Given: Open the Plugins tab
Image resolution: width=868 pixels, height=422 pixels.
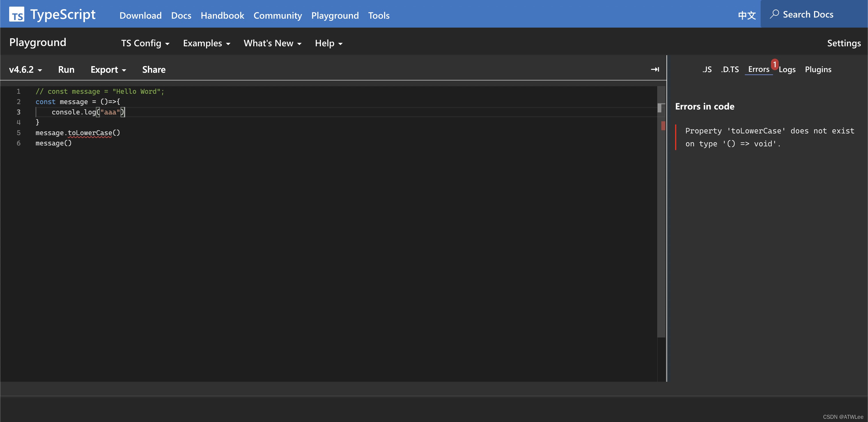Looking at the screenshot, I should 818,70.
